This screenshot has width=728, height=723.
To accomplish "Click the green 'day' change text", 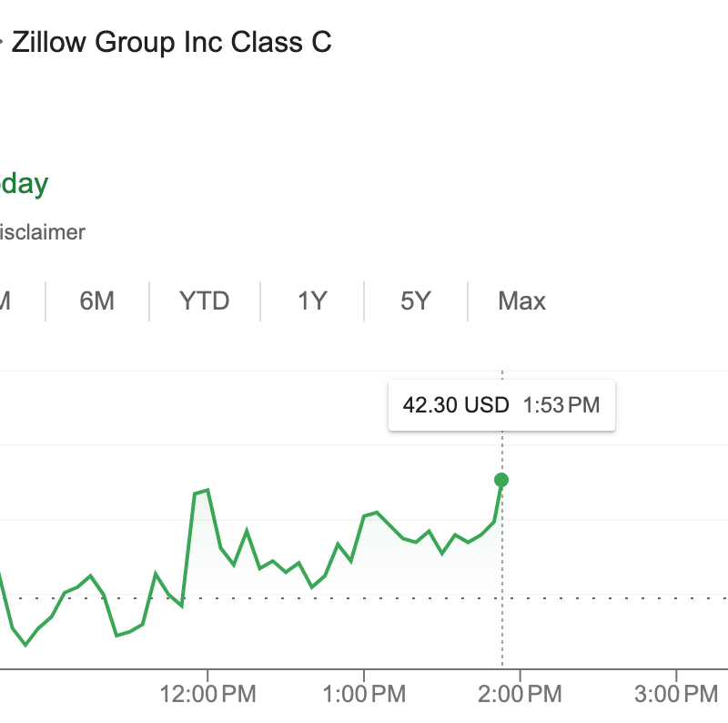I will pyautogui.click(x=25, y=184).
